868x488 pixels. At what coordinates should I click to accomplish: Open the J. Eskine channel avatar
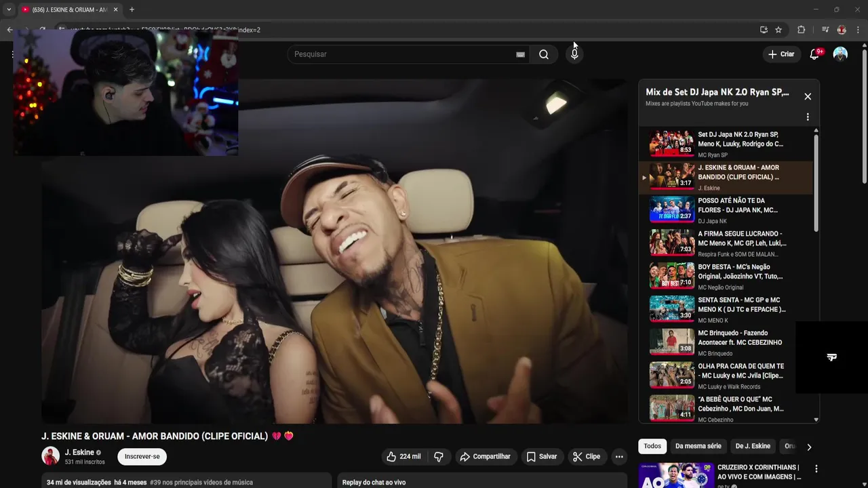click(x=50, y=456)
